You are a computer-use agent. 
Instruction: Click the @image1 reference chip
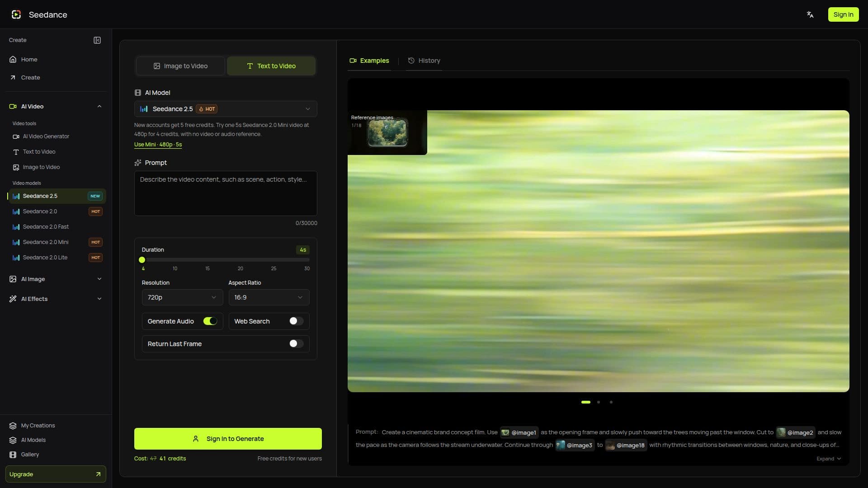[519, 432]
